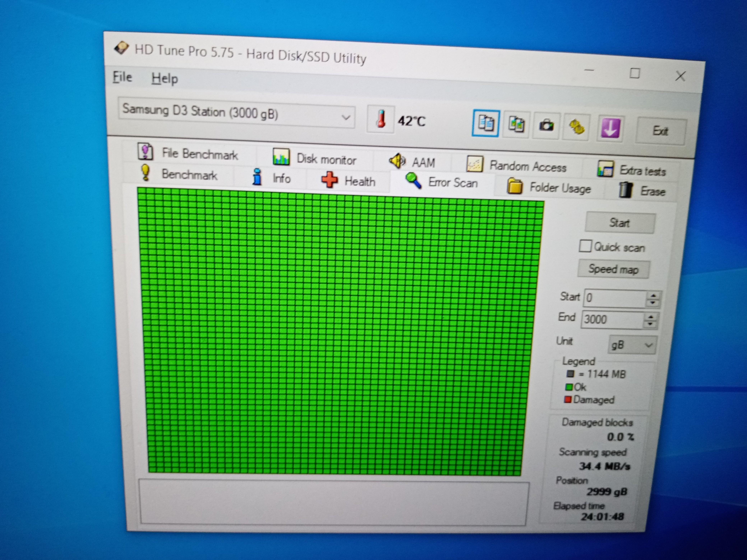Click the 42°C temperature reading
The height and width of the screenshot is (560, 747).
point(411,121)
